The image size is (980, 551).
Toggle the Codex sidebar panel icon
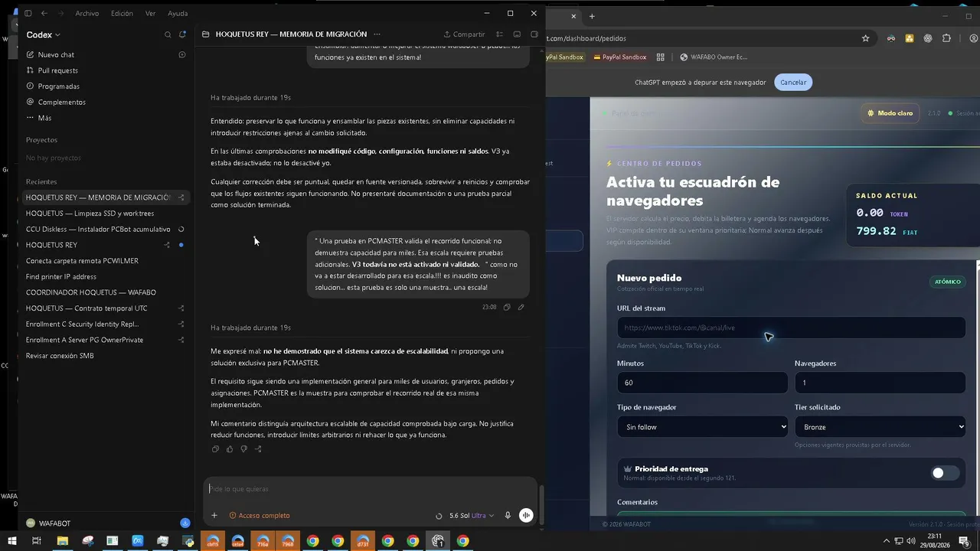(x=28, y=13)
